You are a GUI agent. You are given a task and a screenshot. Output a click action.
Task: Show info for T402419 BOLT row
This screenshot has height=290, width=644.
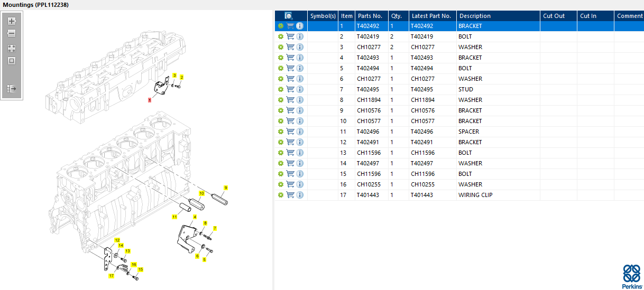coord(300,36)
